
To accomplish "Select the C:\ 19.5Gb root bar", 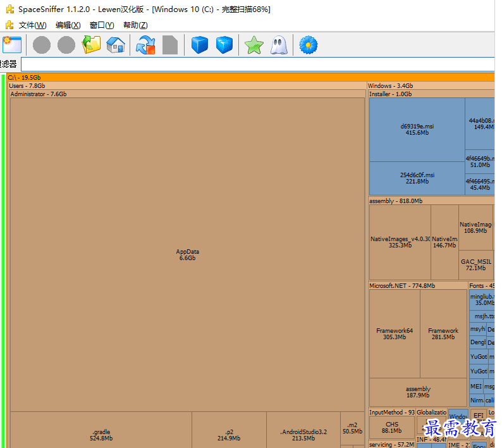I will click(x=250, y=77).
